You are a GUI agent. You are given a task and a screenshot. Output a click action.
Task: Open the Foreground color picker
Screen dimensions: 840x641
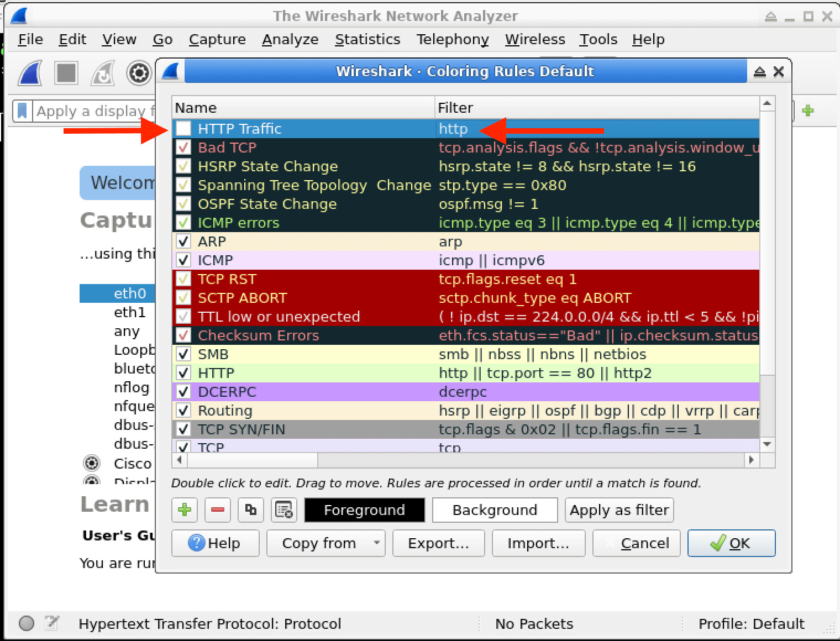click(x=364, y=510)
